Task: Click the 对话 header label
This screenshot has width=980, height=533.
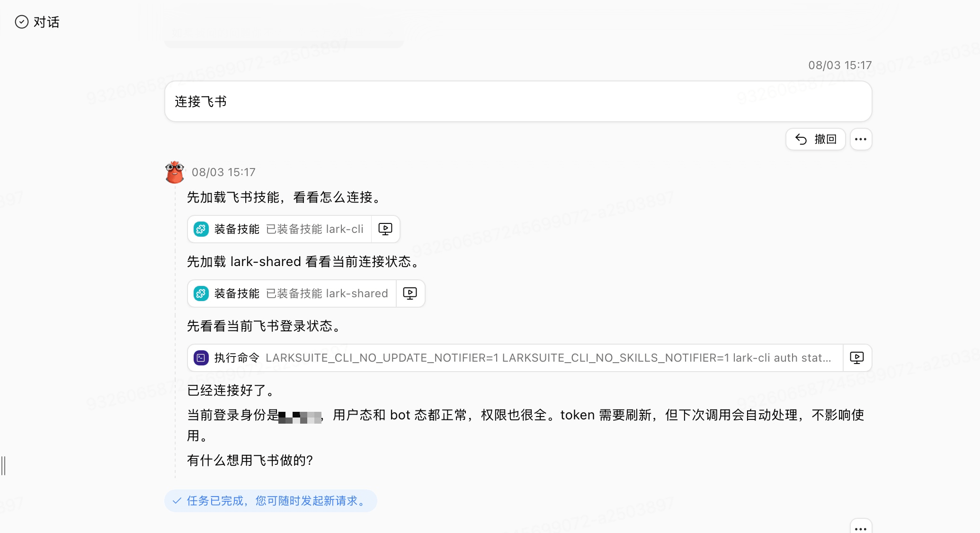Action: pyautogui.click(x=46, y=22)
